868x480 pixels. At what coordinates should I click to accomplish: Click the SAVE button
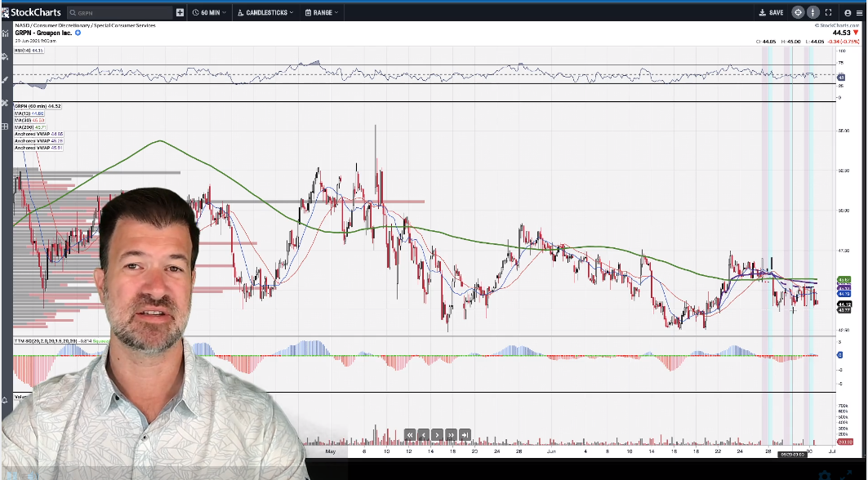point(771,12)
